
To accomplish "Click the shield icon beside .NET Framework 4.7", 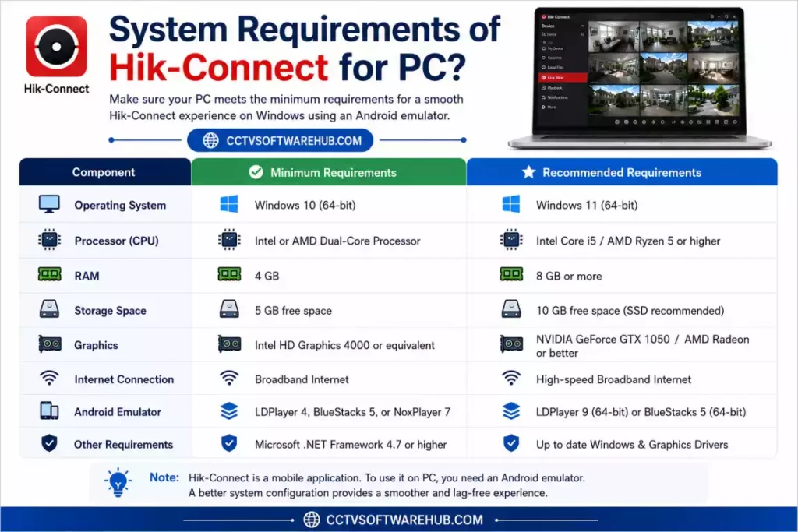I will 229,443.
